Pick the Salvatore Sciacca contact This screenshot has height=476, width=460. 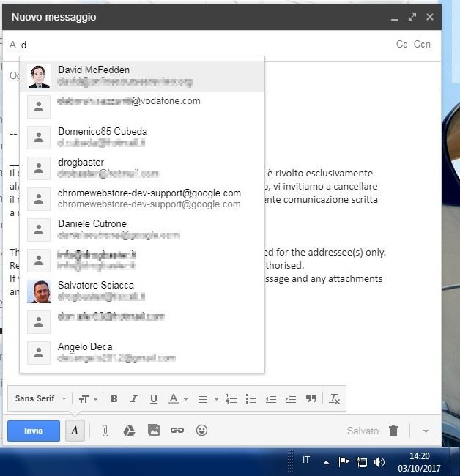click(x=142, y=291)
